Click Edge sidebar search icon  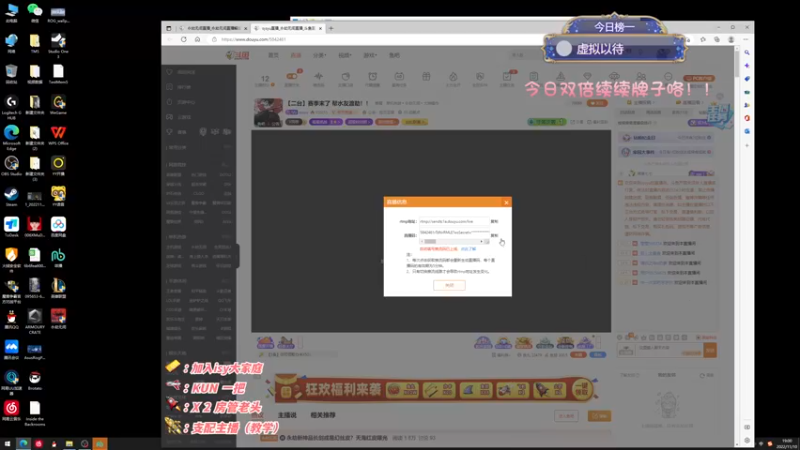747,53
